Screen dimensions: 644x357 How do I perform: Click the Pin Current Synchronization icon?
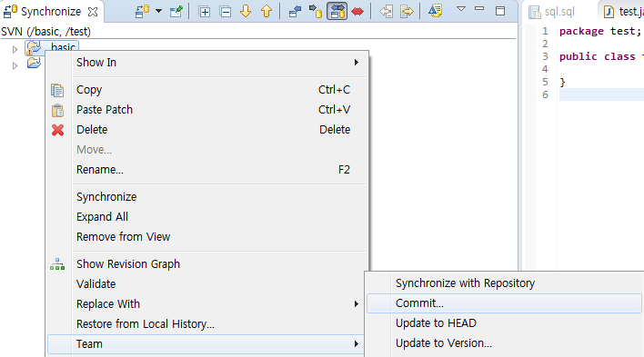176,11
